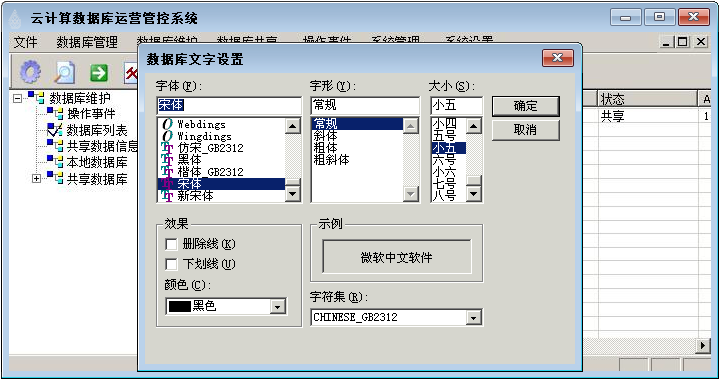Click the 字体 input field
This screenshot has width=720, height=380.
tap(229, 105)
